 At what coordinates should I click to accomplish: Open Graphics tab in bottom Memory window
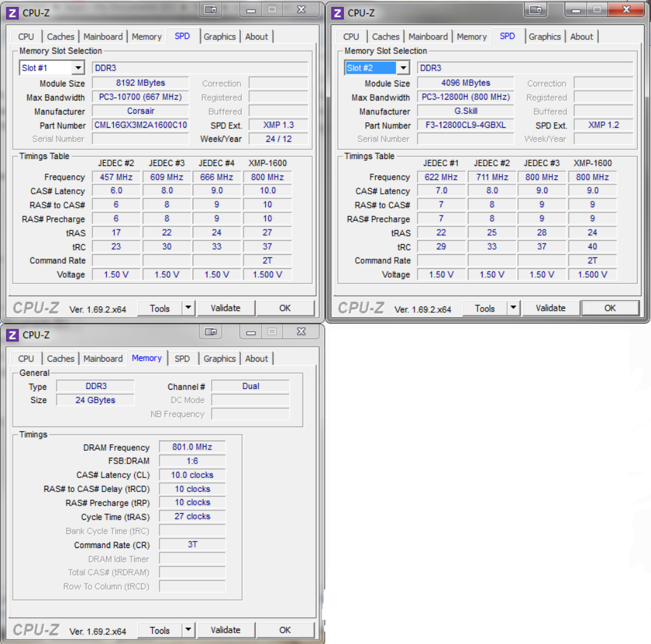pyautogui.click(x=219, y=359)
